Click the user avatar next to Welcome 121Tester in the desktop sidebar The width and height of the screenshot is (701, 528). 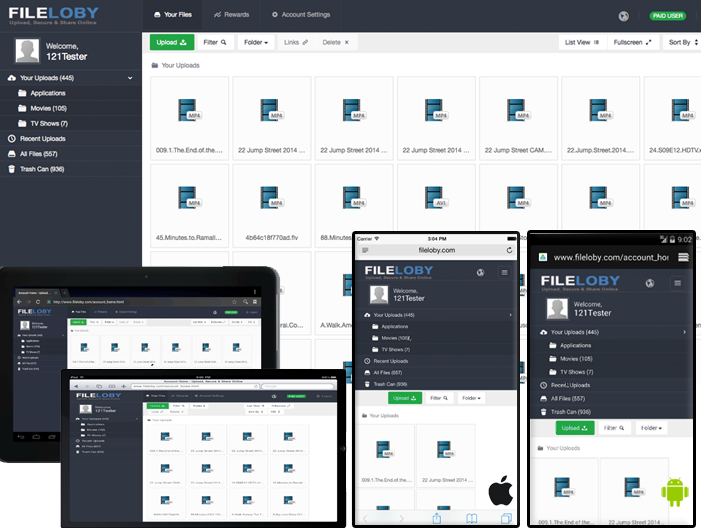pos(27,51)
